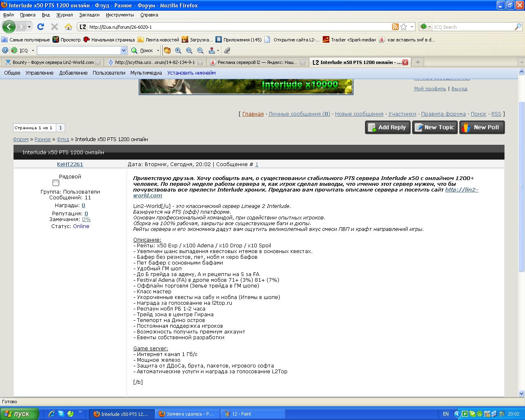
Task: Expand the Поиск options dropdown arrow
Action: [158, 51]
